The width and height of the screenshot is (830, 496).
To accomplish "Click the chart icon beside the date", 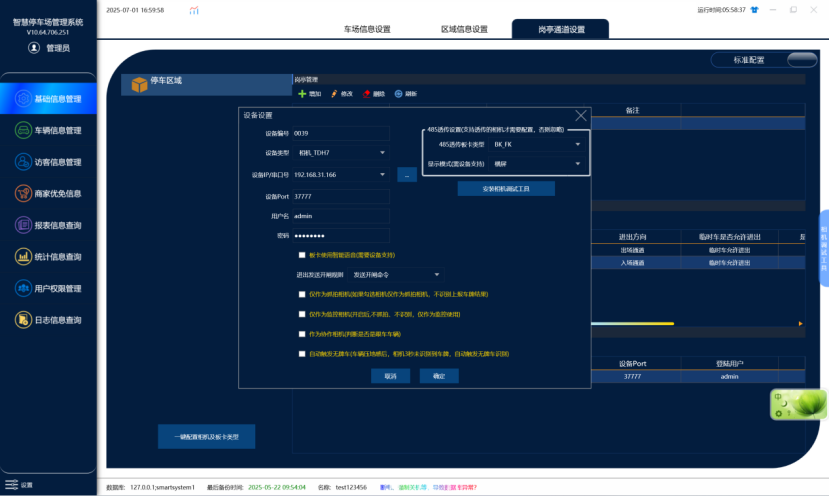I will 194,10.
